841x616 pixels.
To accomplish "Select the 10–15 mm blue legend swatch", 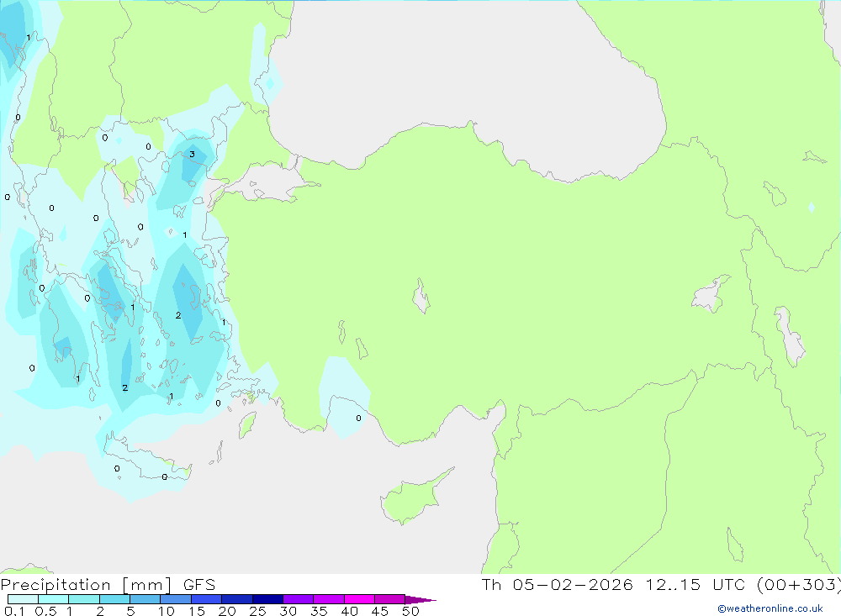I will point(176,599).
